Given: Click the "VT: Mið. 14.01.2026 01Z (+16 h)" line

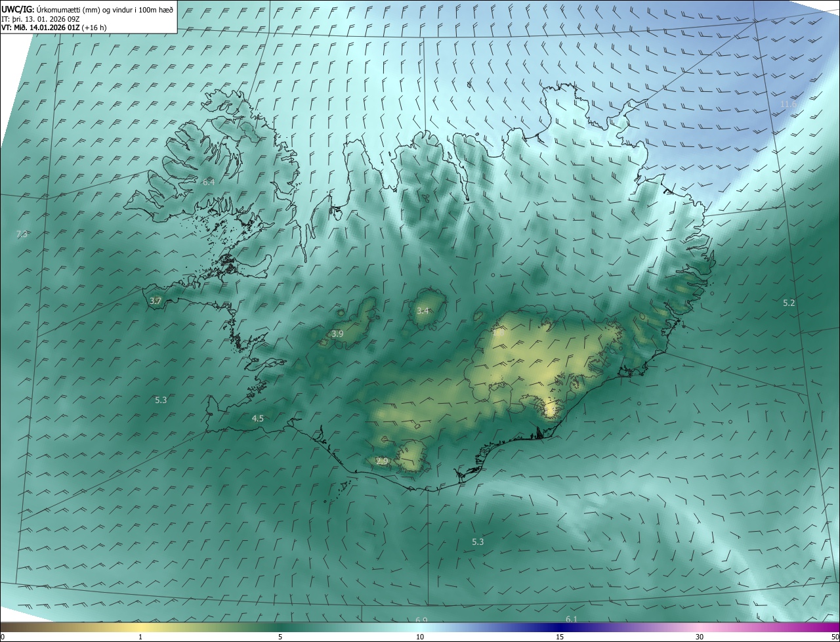Looking at the screenshot, I should tap(54, 28).
